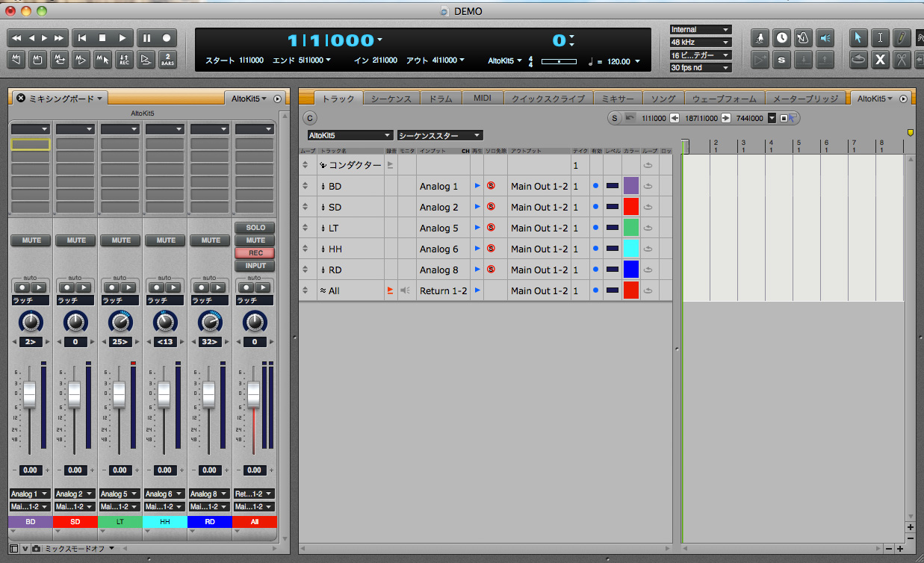Viewport: 924px width, 563px height.
Task: Enable the metronome click icon
Action: pos(803,38)
